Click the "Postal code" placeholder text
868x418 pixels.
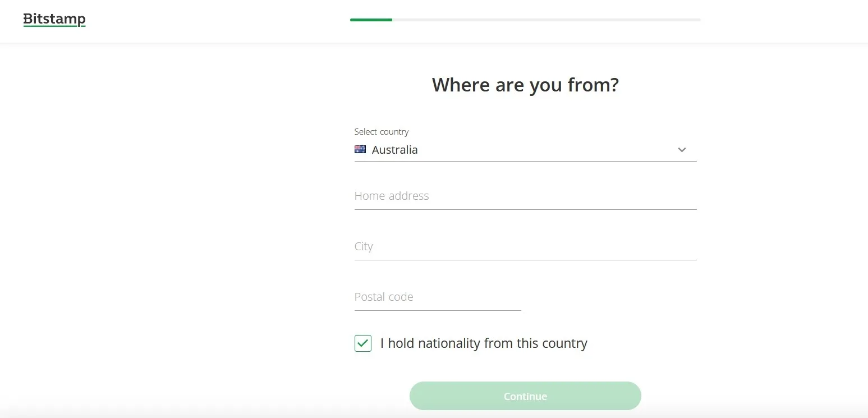point(384,297)
